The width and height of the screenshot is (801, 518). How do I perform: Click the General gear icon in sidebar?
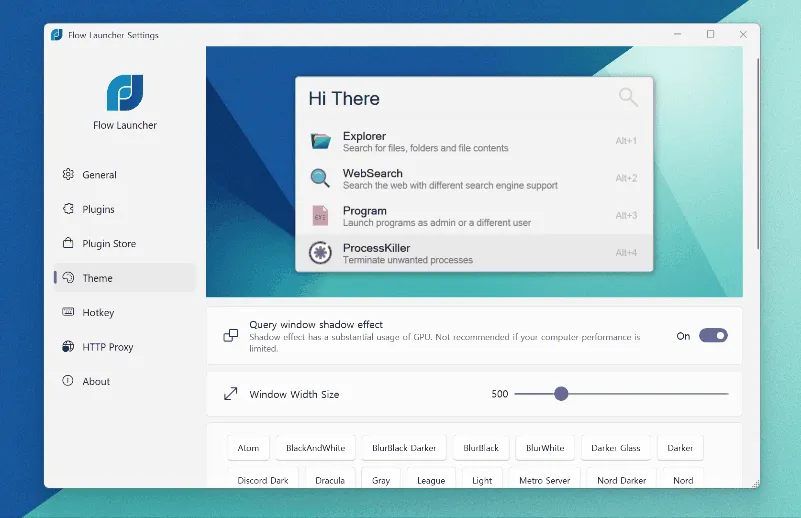click(68, 174)
